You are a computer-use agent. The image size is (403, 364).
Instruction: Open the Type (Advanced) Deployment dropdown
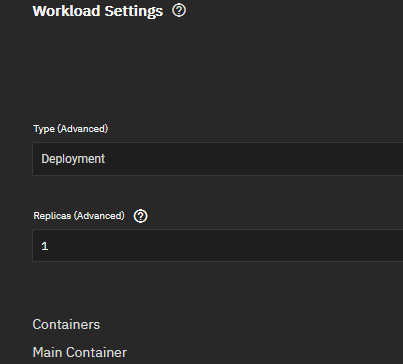click(218, 159)
